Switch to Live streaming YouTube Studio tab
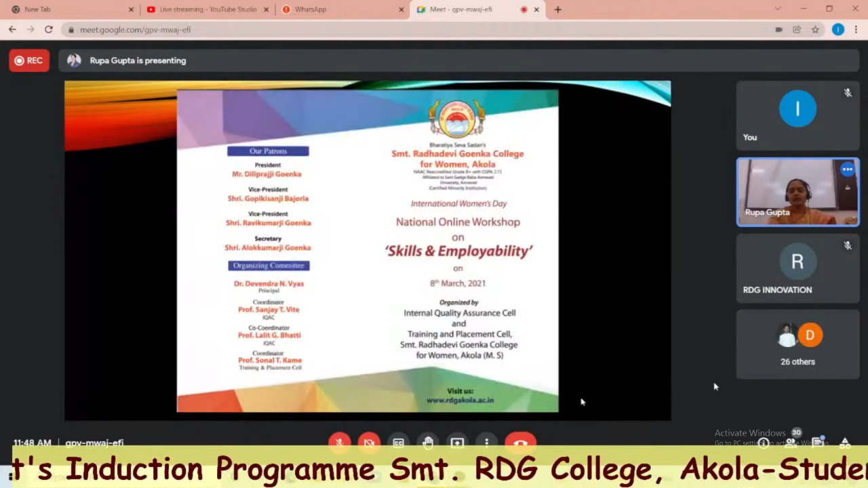The width and height of the screenshot is (868, 488). [x=208, y=9]
